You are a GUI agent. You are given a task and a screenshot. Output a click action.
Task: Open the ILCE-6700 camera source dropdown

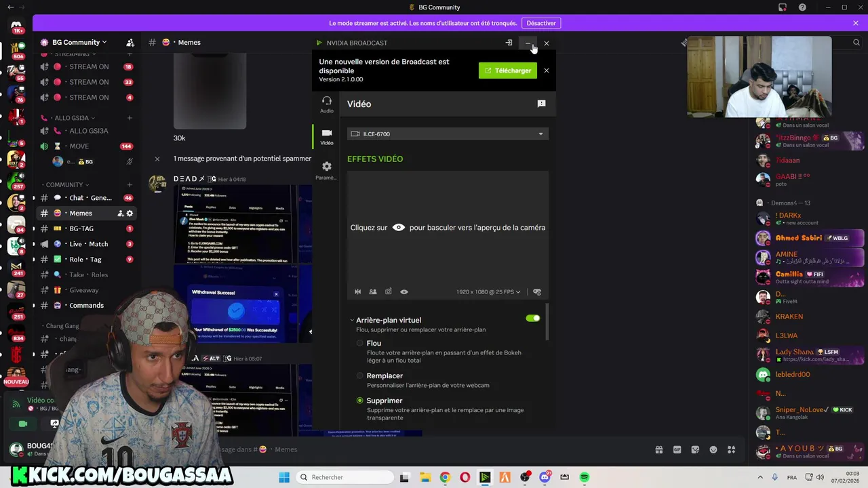(448, 134)
